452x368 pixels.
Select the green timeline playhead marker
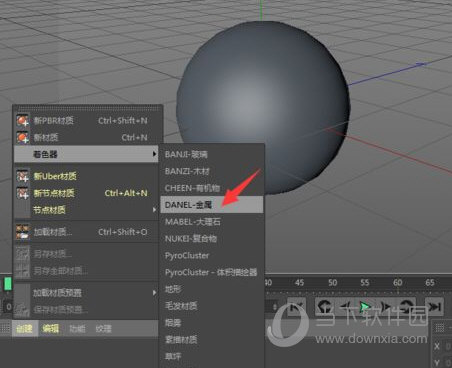pyautogui.click(x=8, y=284)
